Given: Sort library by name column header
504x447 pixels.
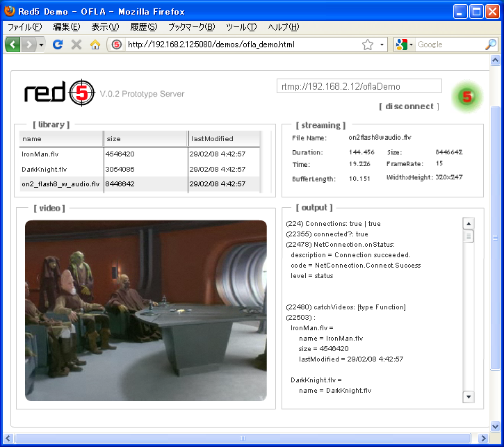Looking at the screenshot, I should 61,139.
